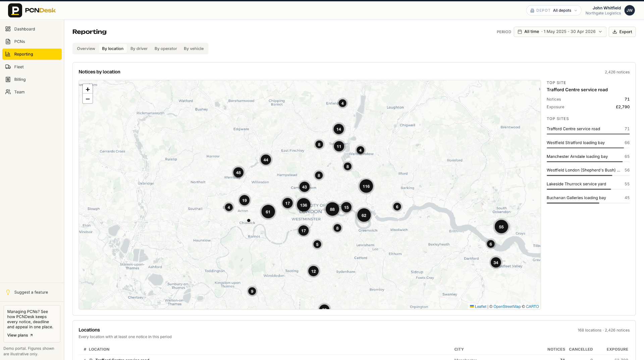644x360 pixels.
Task: Switch to the By vehicle tab
Action: 194,49
